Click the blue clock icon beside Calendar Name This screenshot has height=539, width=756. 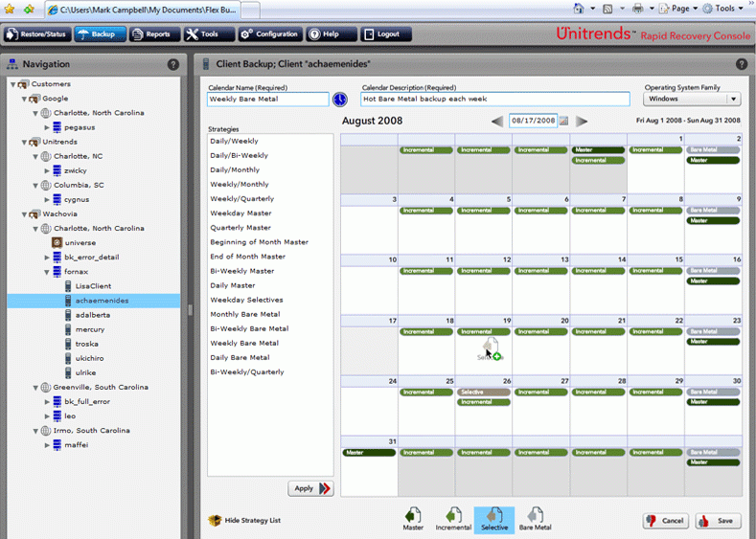[x=340, y=100]
